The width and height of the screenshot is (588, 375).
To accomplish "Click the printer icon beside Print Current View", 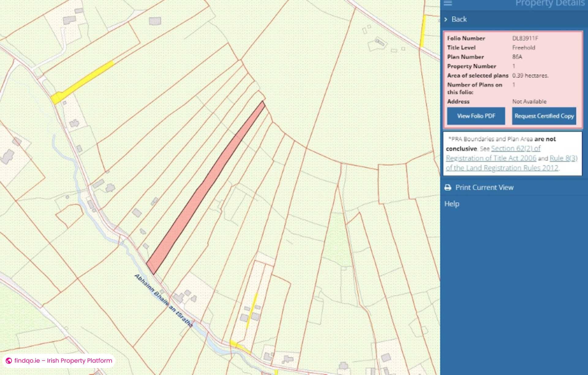I will pyautogui.click(x=448, y=187).
